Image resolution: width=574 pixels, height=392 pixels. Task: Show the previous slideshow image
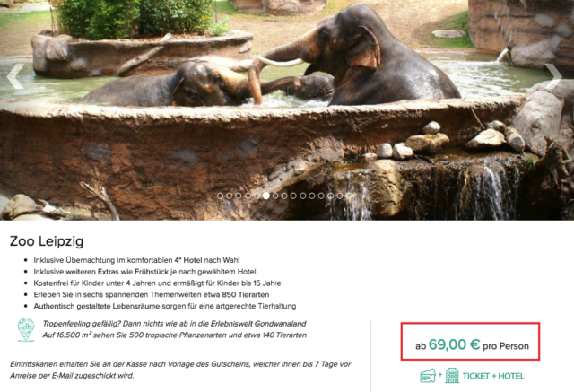click(x=15, y=76)
